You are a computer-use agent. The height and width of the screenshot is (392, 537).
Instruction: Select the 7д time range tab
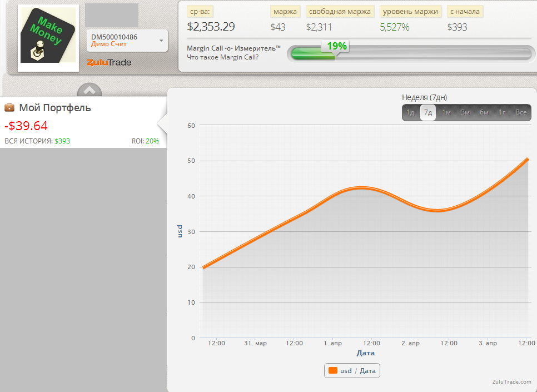point(428,112)
